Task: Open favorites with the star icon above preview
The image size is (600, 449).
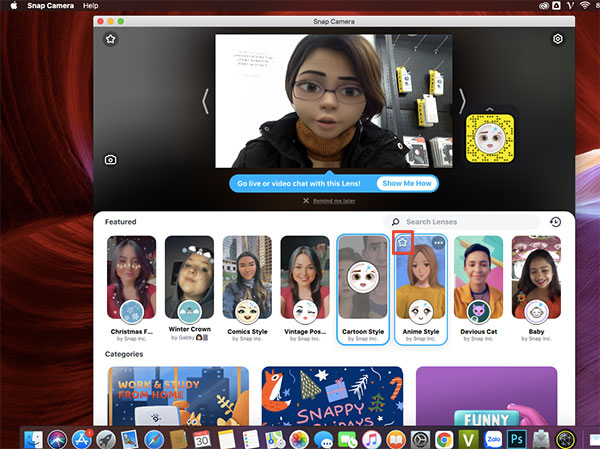Action: pyautogui.click(x=111, y=39)
